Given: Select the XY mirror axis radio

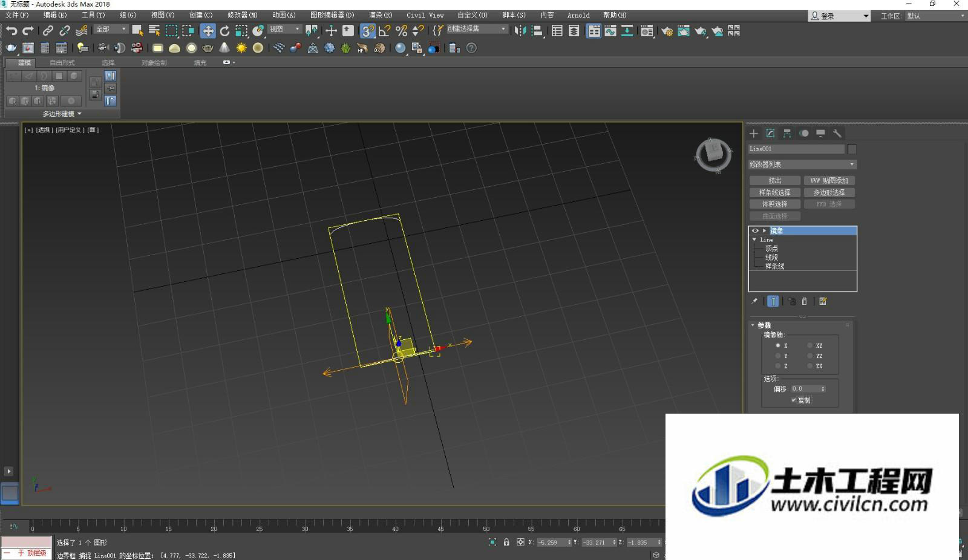Looking at the screenshot, I should coord(809,345).
